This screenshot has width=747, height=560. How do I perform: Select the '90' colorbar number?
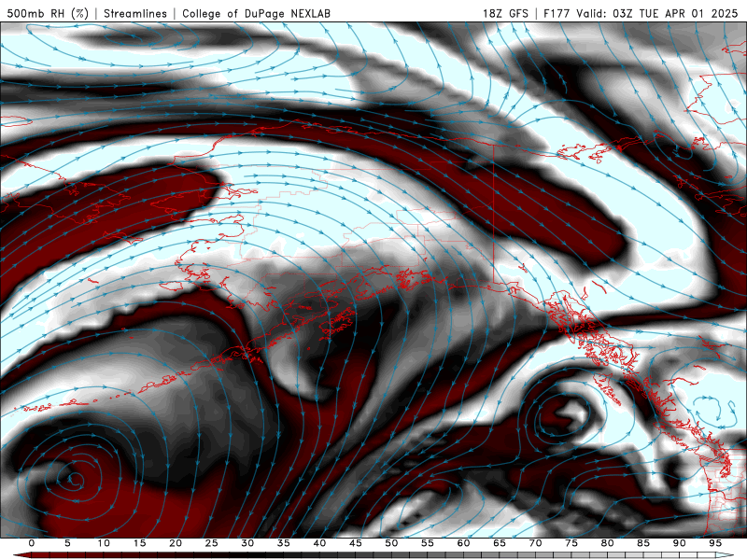[680, 543]
